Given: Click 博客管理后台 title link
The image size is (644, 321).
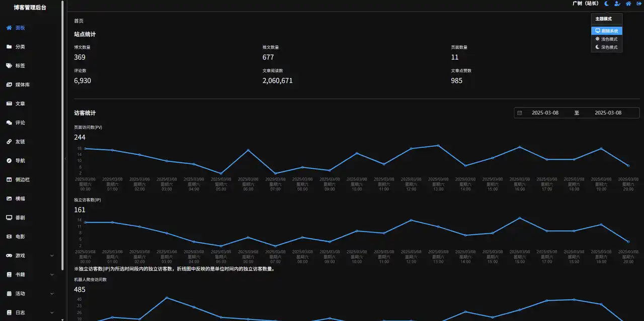Looking at the screenshot, I should [x=30, y=8].
